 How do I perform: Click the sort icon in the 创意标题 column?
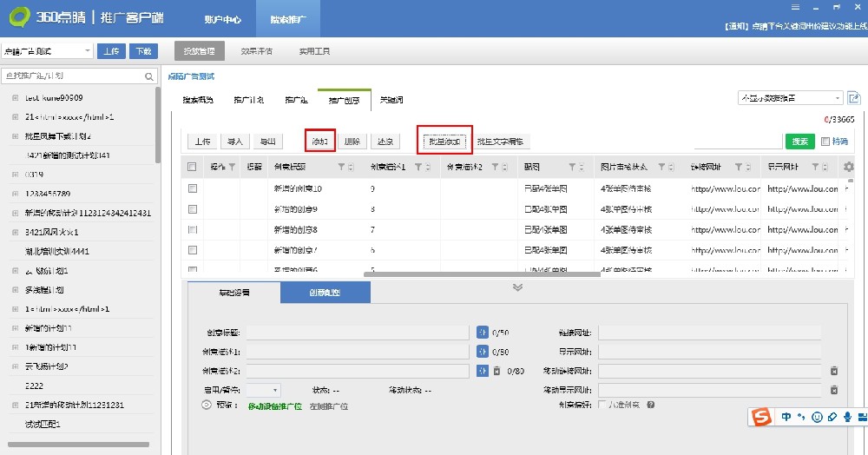pos(351,167)
